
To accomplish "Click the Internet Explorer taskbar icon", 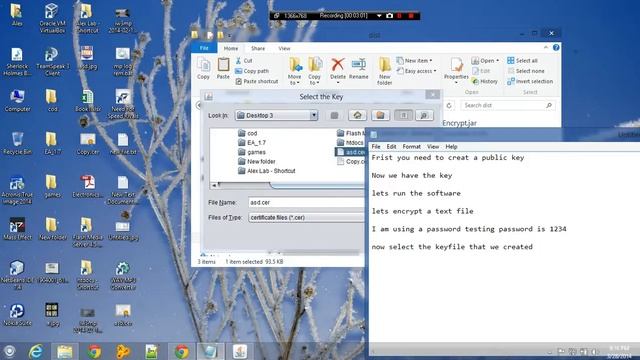I will [36, 351].
